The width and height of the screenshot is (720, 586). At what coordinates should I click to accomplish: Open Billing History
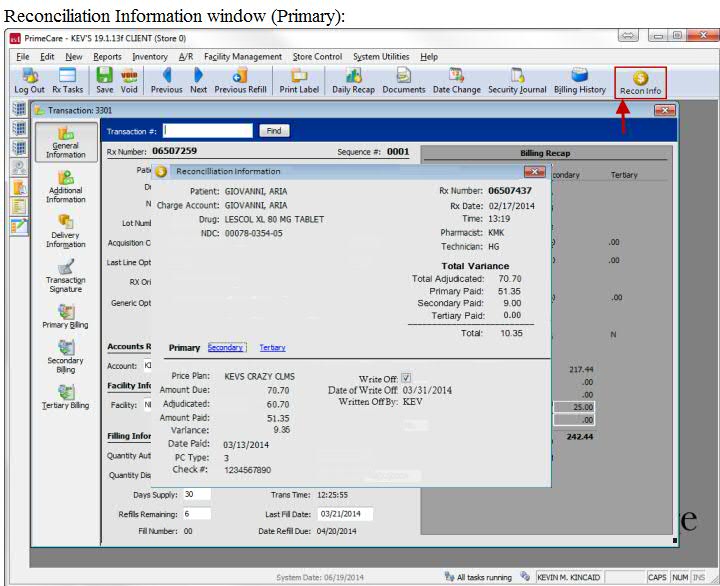click(x=580, y=81)
